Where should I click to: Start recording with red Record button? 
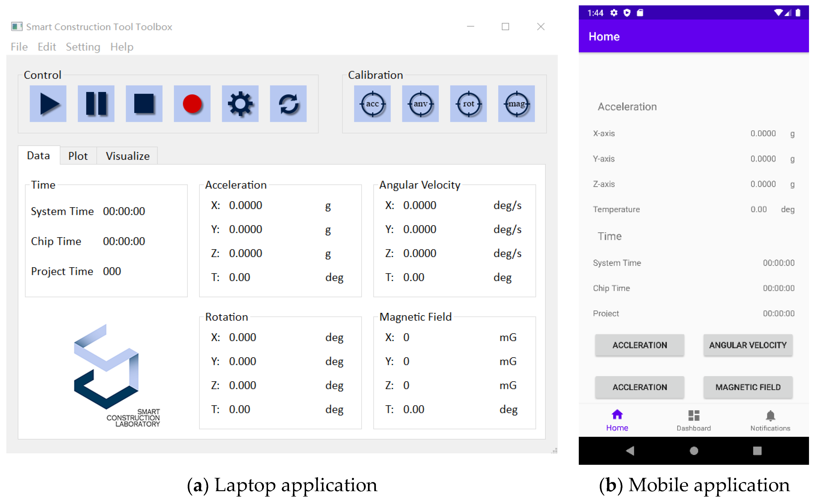(192, 104)
